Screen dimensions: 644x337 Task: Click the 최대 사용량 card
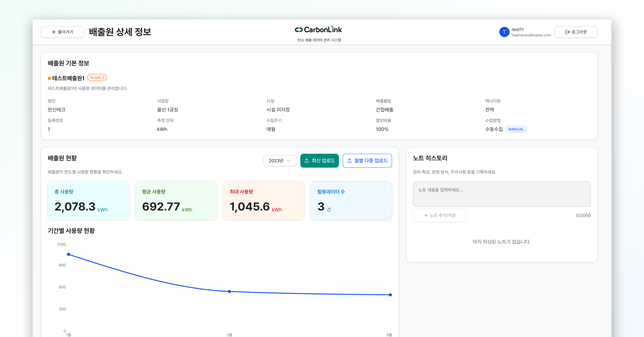coord(263,201)
